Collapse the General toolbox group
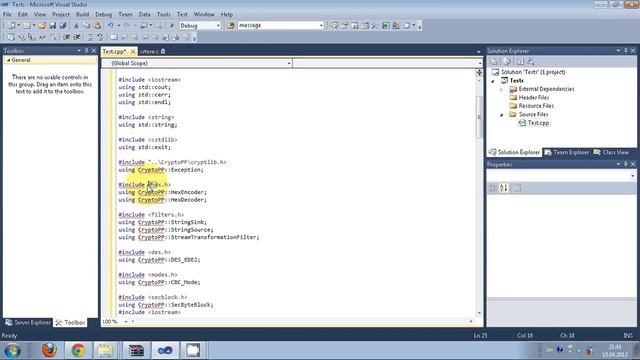 click(x=8, y=60)
